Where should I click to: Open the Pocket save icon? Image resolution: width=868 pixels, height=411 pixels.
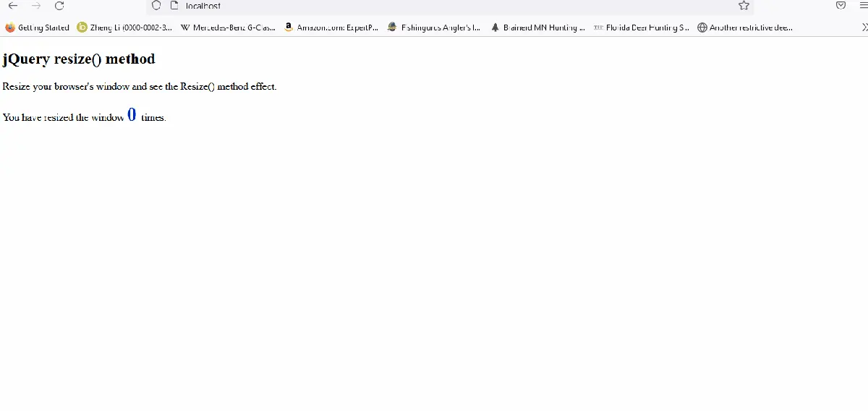(841, 5)
